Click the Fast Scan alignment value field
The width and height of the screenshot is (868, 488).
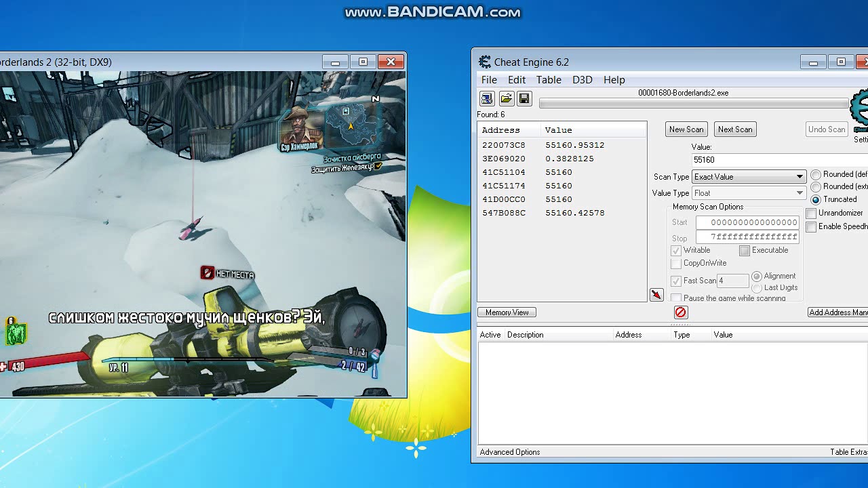click(x=732, y=281)
